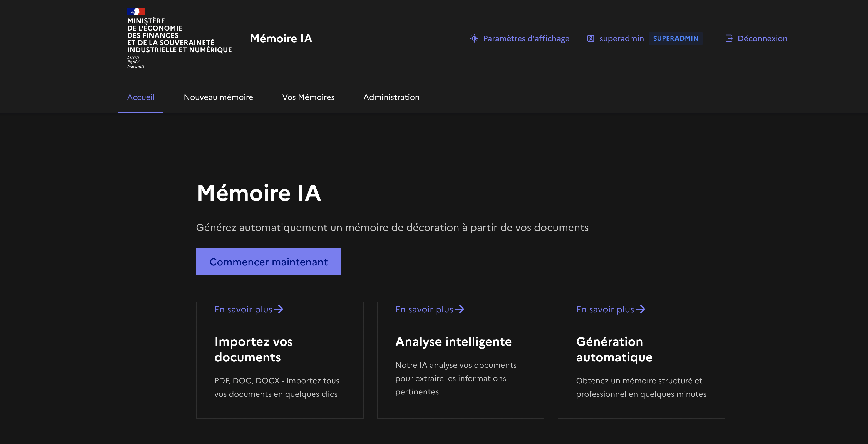Viewport: 868px width, 444px height.
Task: Click the Analyse intelligente card heading
Action: [x=453, y=342]
